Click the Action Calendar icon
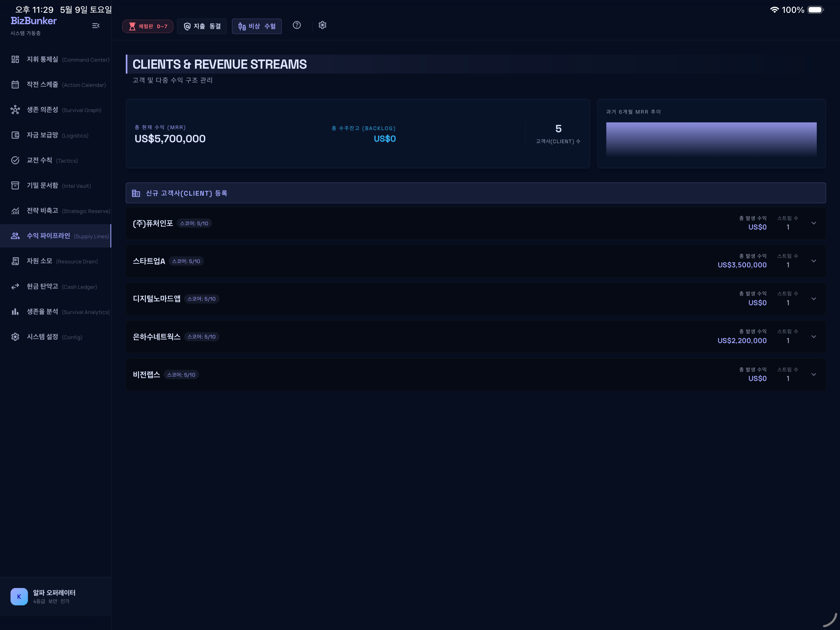The image size is (840, 630). [15, 85]
